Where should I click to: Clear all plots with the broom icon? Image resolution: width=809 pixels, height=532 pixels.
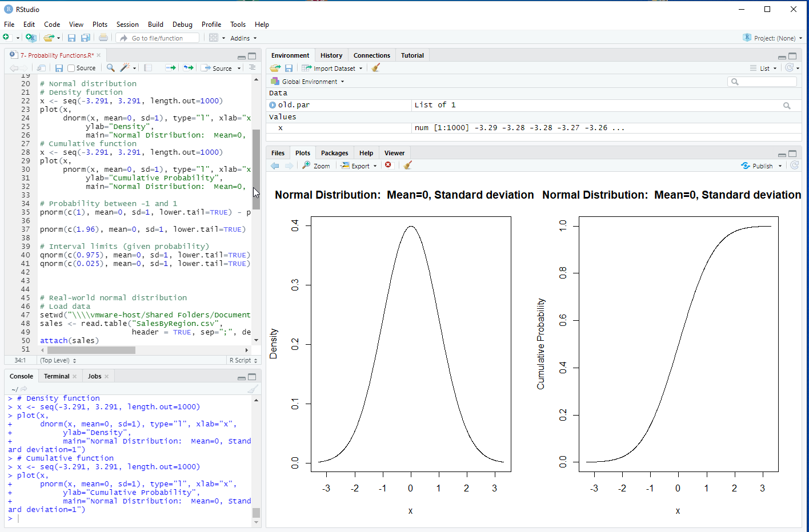pyautogui.click(x=407, y=166)
